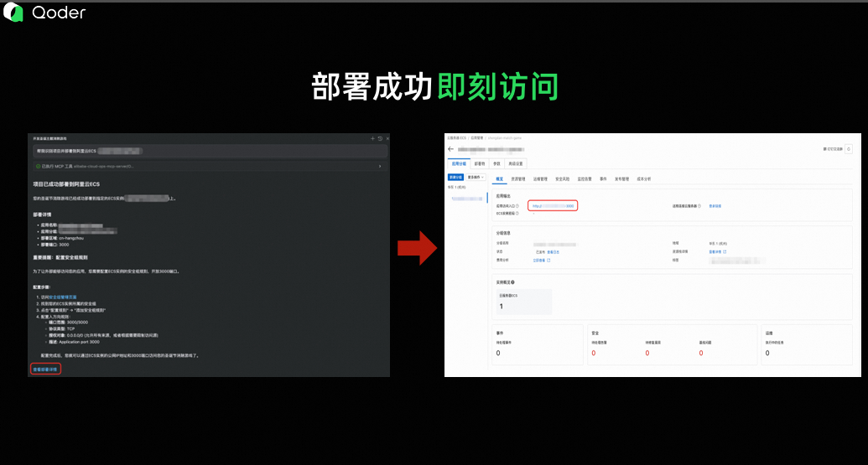Click the back arrow in ECS console
Screen dimensions: 868x465
450,149
